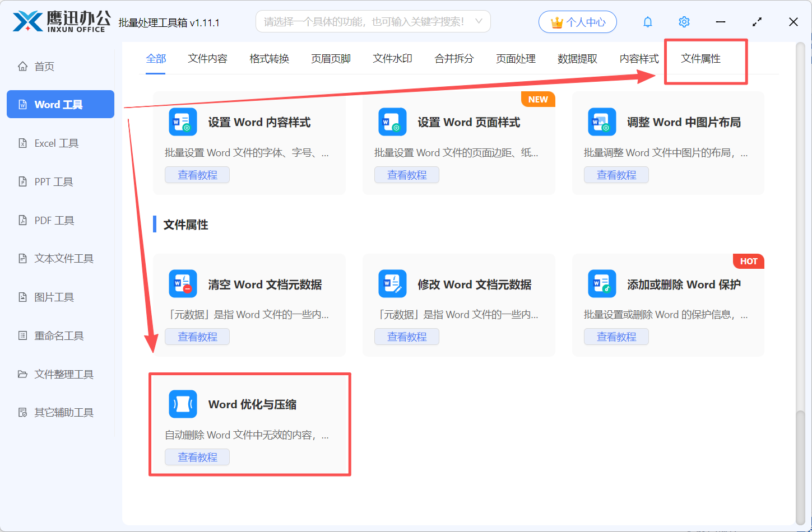Viewport: 812px width, 532px height.
Task: Switch to the 全部 tab
Action: pyautogui.click(x=156, y=59)
